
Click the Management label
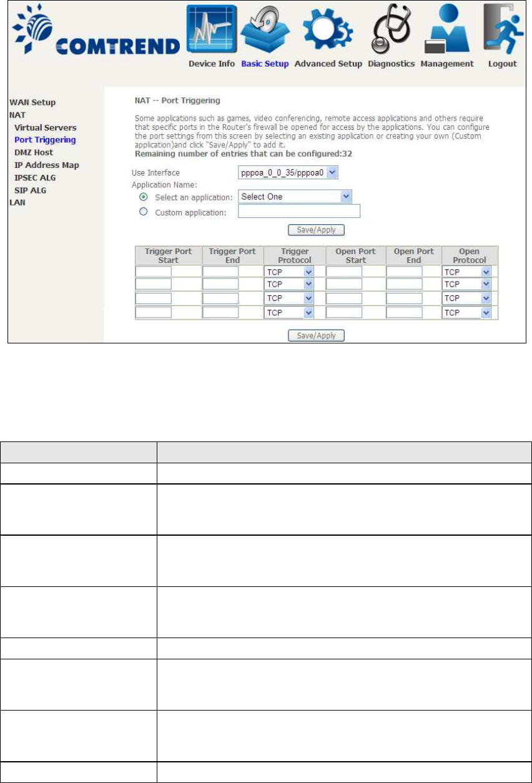pyautogui.click(x=447, y=64)
